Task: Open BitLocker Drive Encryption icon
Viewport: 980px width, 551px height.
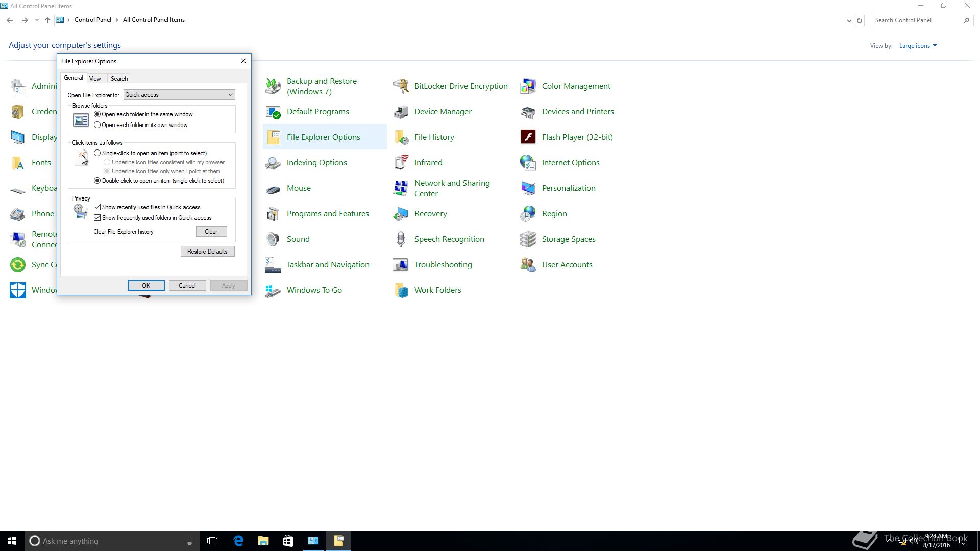Action: (x=401, y=86)
